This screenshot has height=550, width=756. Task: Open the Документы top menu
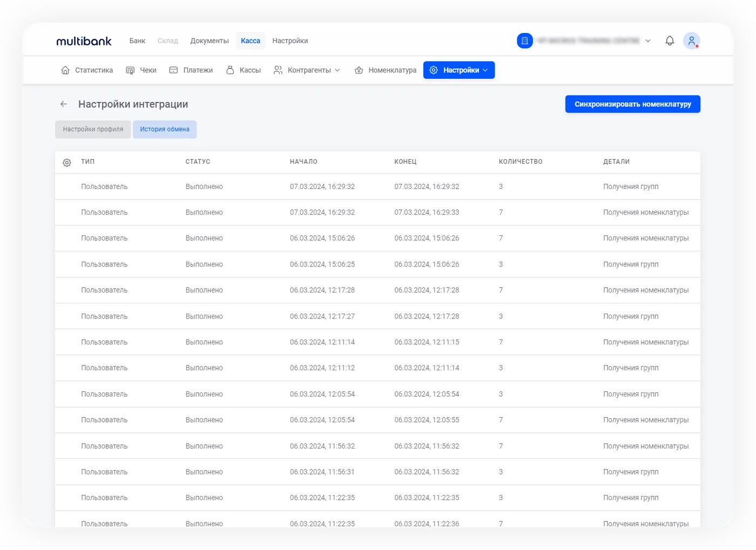pyautogui.click(x=210, y=41)
